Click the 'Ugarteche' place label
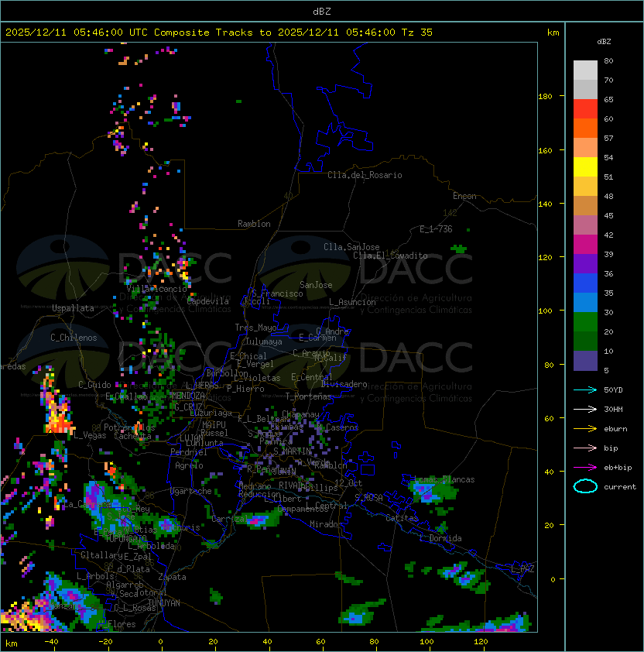This screenshot has width=644, height=652. [191, 491]
